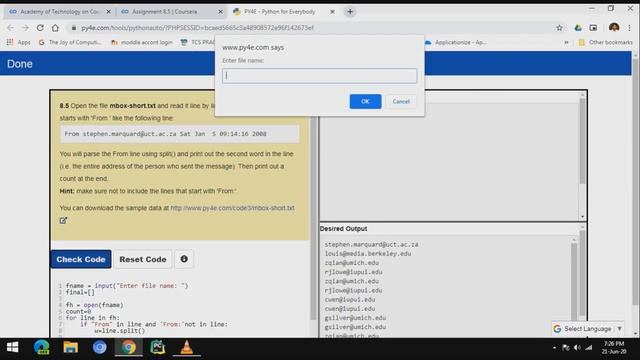Open Microsoft Edge from the taskbar

pos(42,347)
